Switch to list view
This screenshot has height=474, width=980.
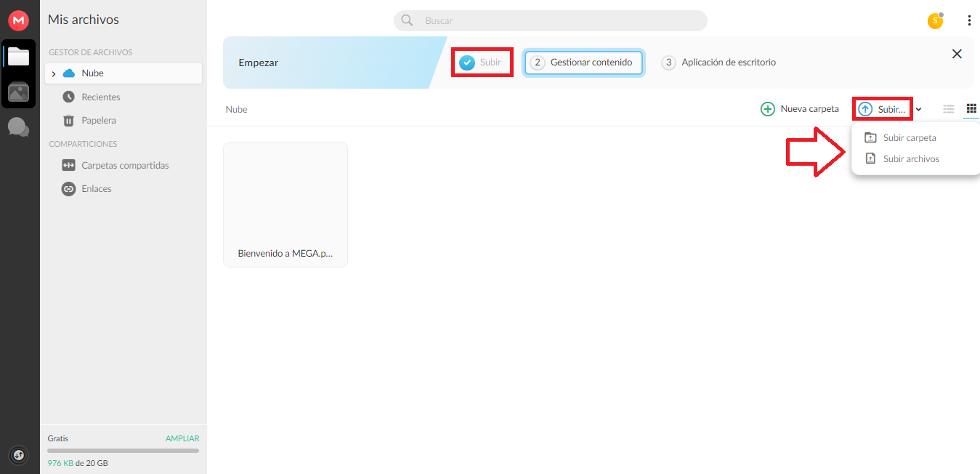(948, 109)
